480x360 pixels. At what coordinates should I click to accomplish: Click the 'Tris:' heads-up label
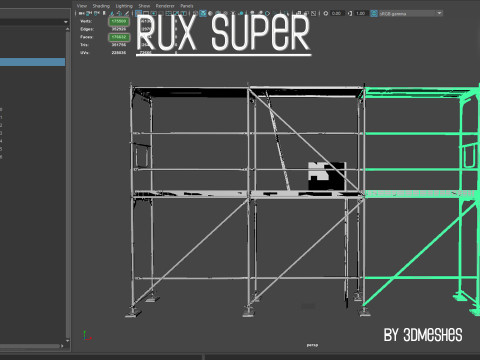(x=84, y=45)
